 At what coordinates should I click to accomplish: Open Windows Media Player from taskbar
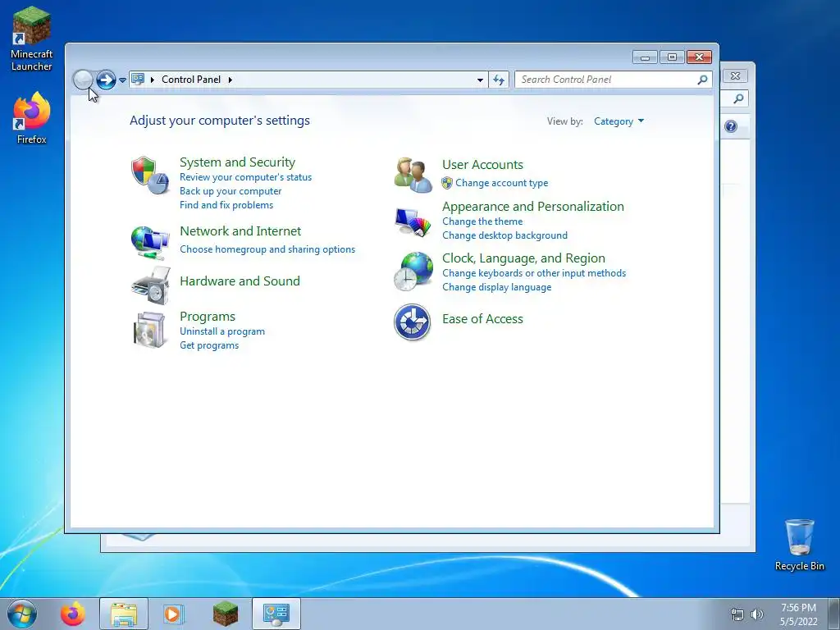[173, 614]
